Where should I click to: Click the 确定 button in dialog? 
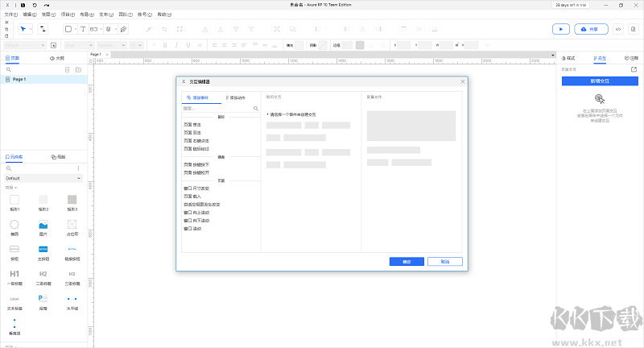coord(407,262)
